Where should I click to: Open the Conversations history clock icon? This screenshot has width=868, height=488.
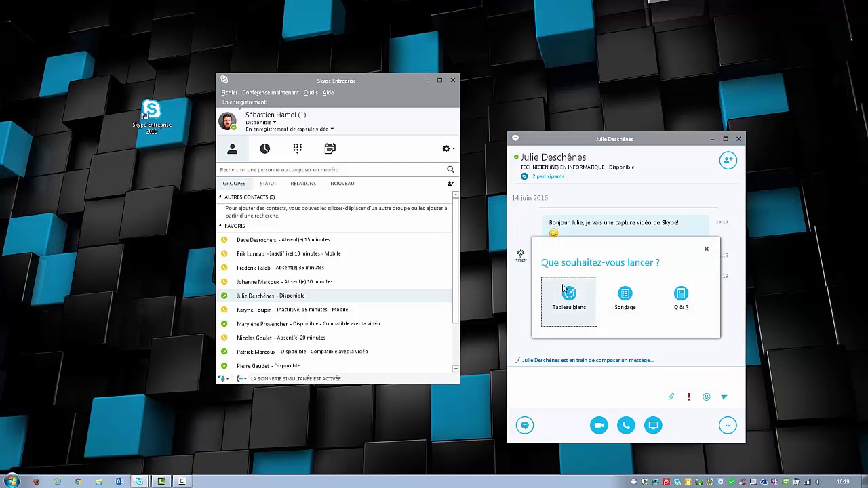pyautogui.click(x=264, y=148)
